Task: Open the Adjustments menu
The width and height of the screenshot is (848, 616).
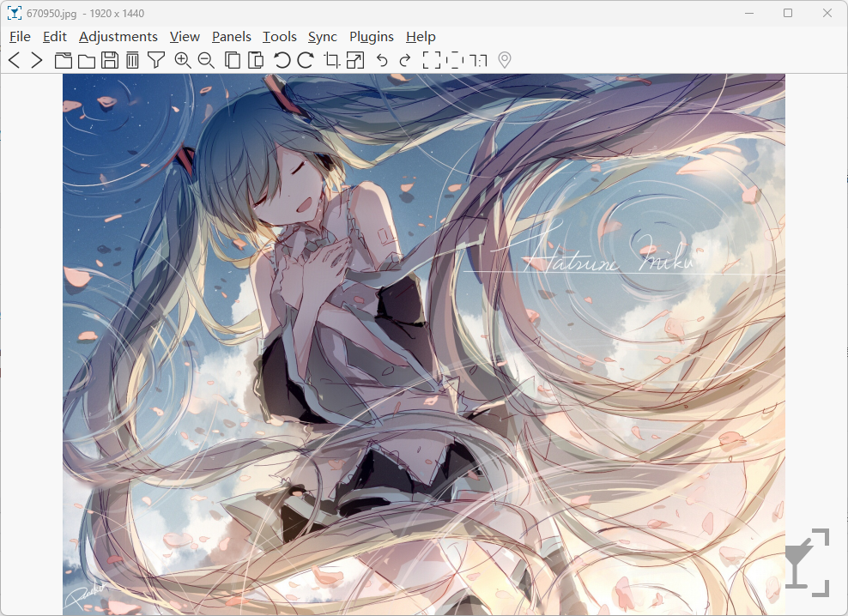Action: [118, 37]
